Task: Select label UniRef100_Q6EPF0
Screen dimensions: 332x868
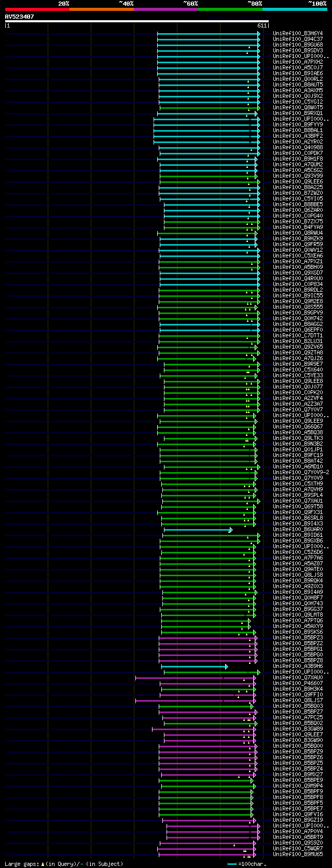Action: [298, 330]
